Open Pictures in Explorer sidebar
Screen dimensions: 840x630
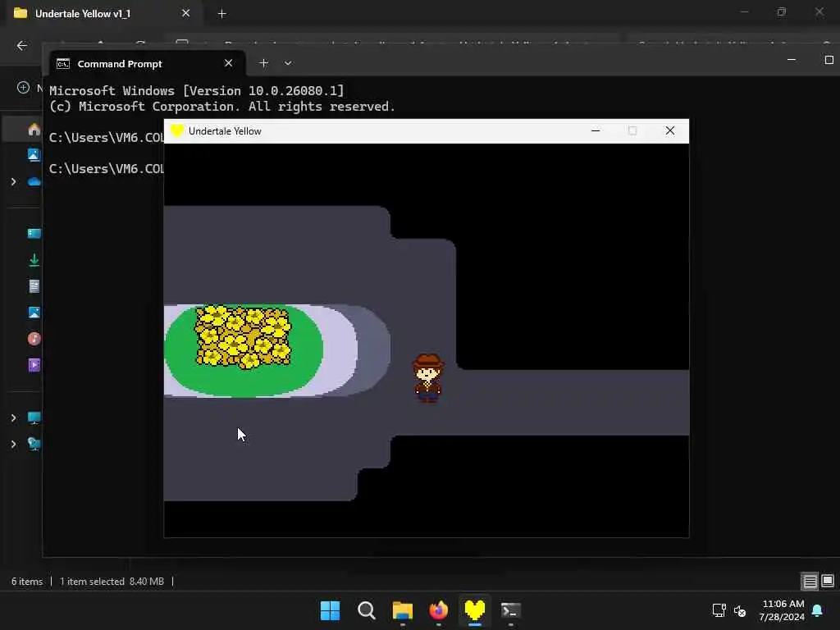pos(34,313)
